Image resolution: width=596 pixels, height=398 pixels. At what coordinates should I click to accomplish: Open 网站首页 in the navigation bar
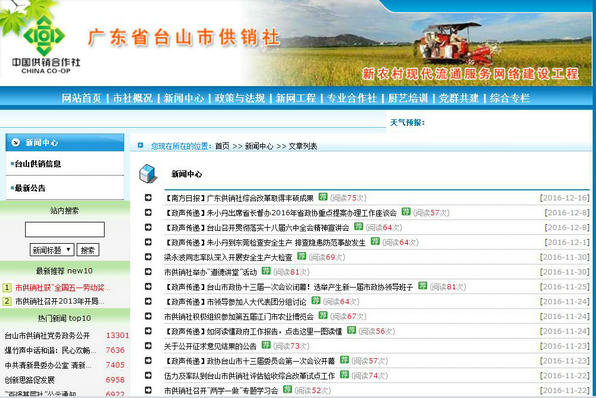[81, 98]
